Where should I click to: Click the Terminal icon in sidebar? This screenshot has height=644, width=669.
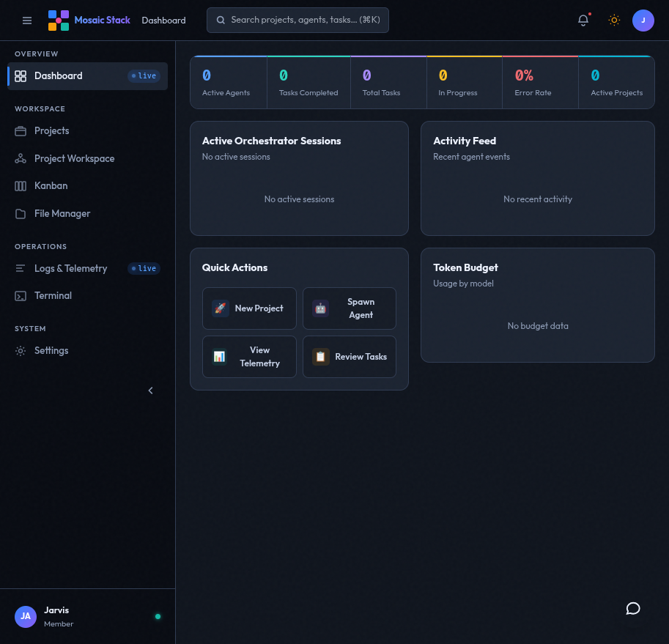click(x=21, y=296)
